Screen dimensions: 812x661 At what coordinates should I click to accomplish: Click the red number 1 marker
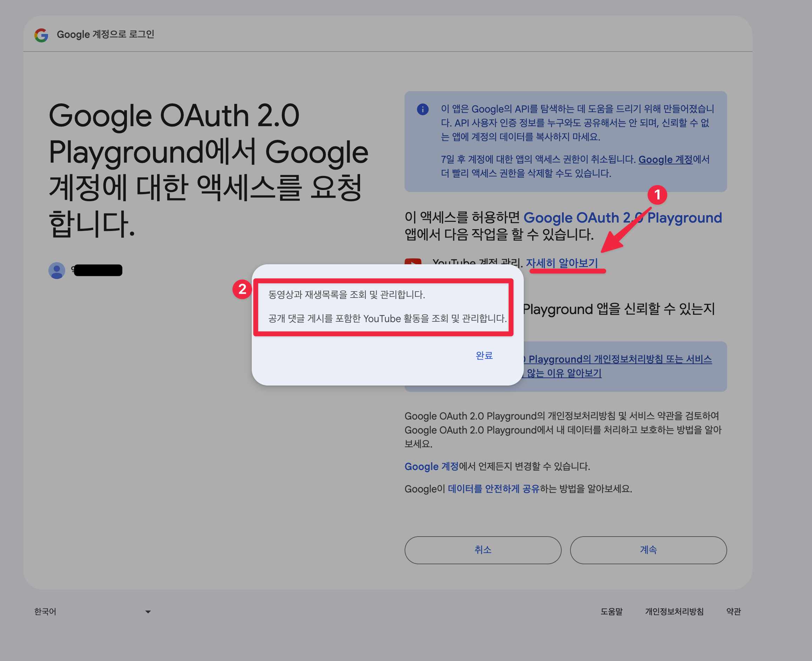657,195
